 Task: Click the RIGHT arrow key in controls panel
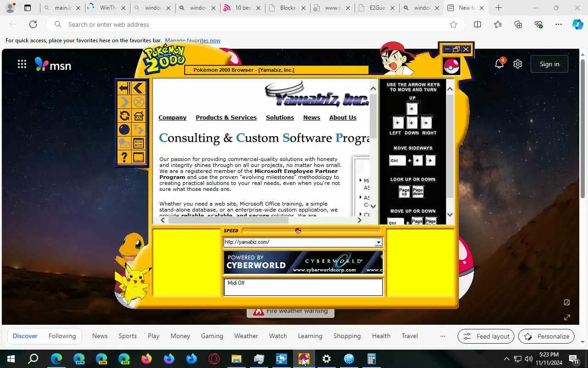click(426, 123)
